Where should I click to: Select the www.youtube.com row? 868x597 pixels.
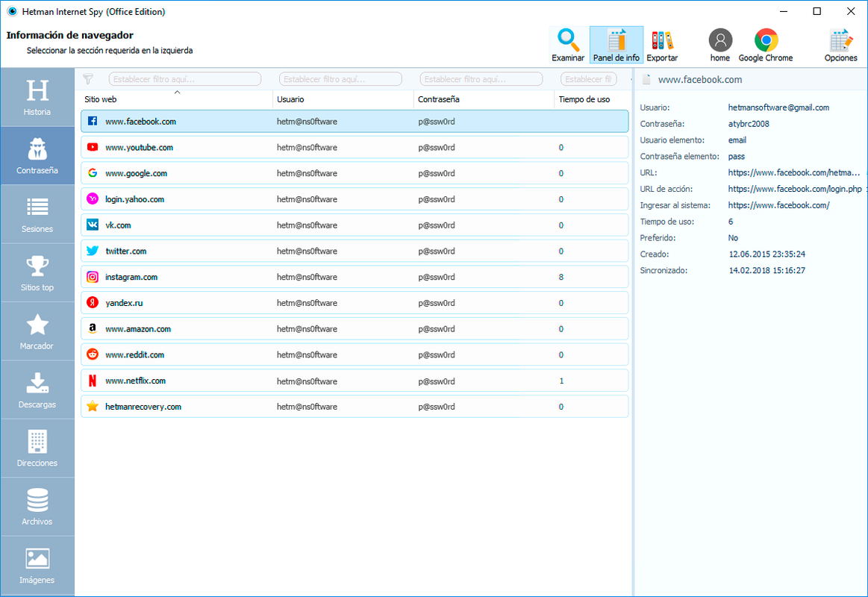point(355,147)
